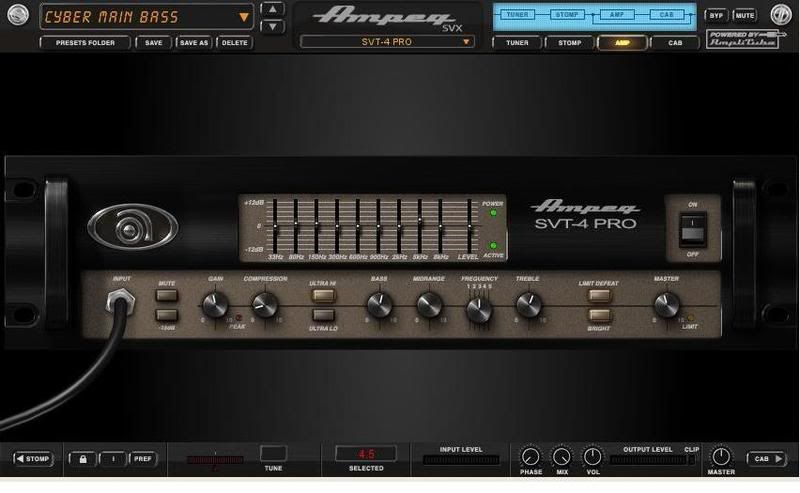Click the MIDRANGE knob

(429, 305)
